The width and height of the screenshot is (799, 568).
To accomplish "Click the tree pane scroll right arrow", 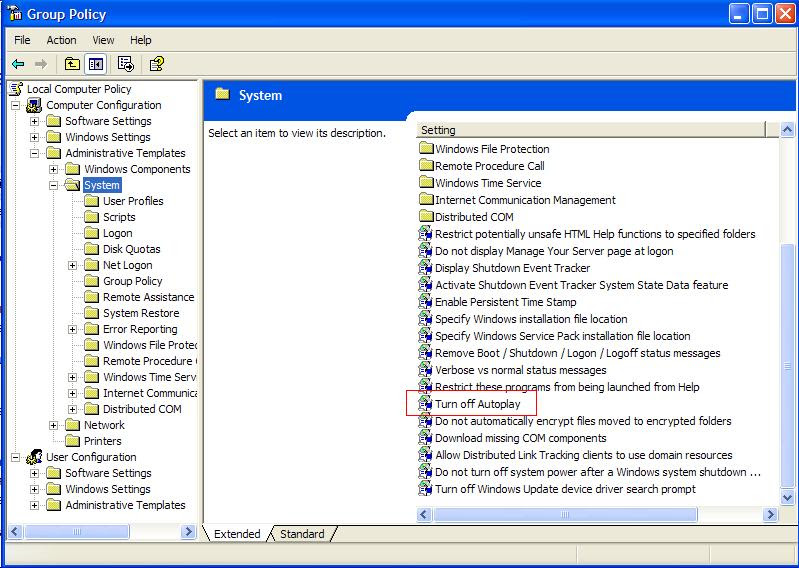I will (188, 532).
